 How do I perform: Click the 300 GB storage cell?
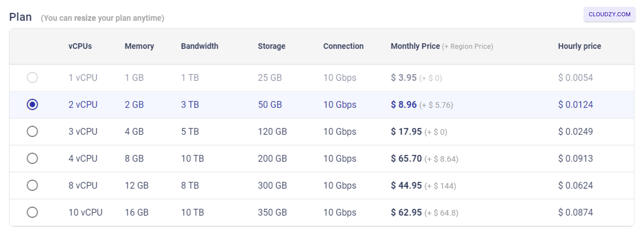tap(272, 185)
